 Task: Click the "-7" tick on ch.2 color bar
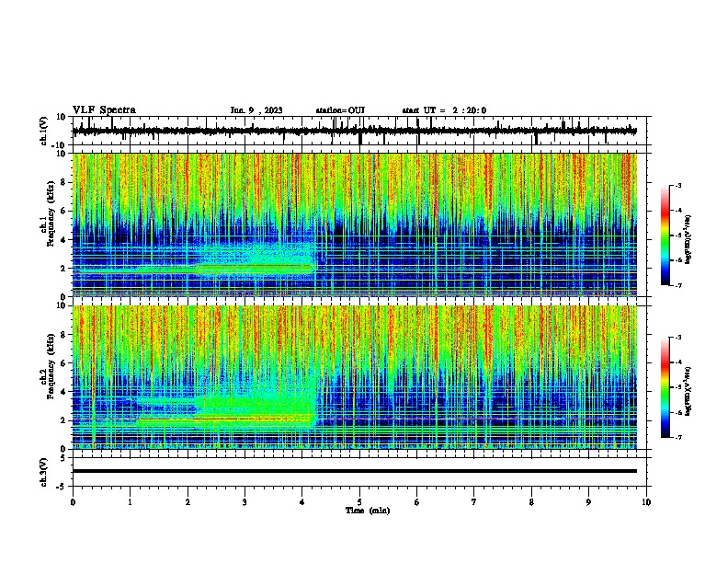pos(678,437)
